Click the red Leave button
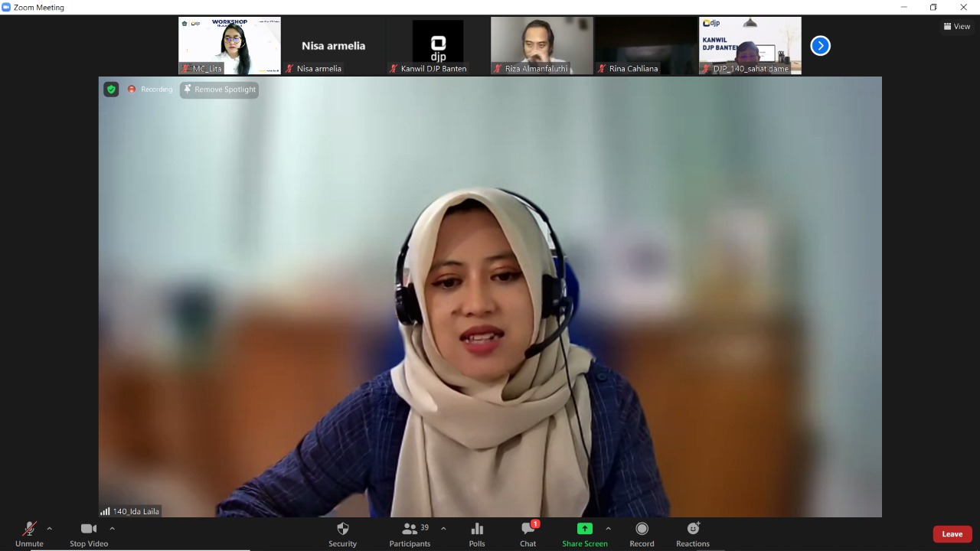Image resolution: width=980 pixels, height=551 pixels. click(952, 534)
